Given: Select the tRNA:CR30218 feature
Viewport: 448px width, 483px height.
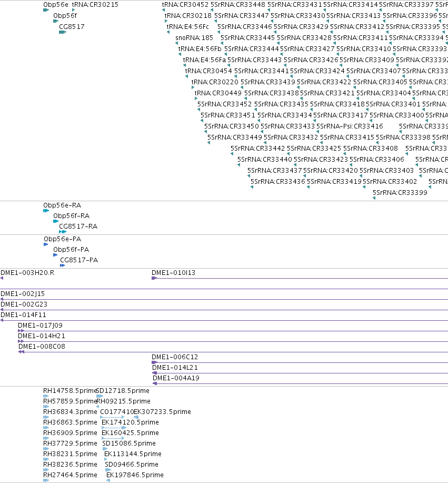Looking at the screenshot, I should (188, 16).
